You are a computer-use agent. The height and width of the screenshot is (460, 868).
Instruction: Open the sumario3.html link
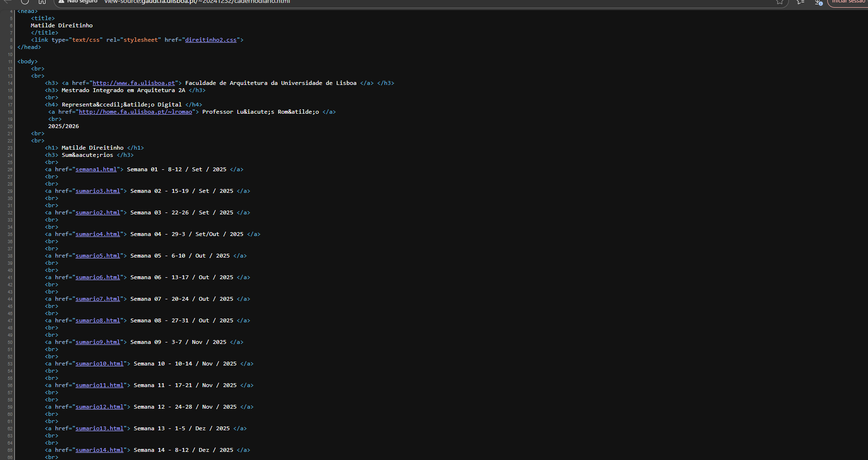tap(97, 191)
